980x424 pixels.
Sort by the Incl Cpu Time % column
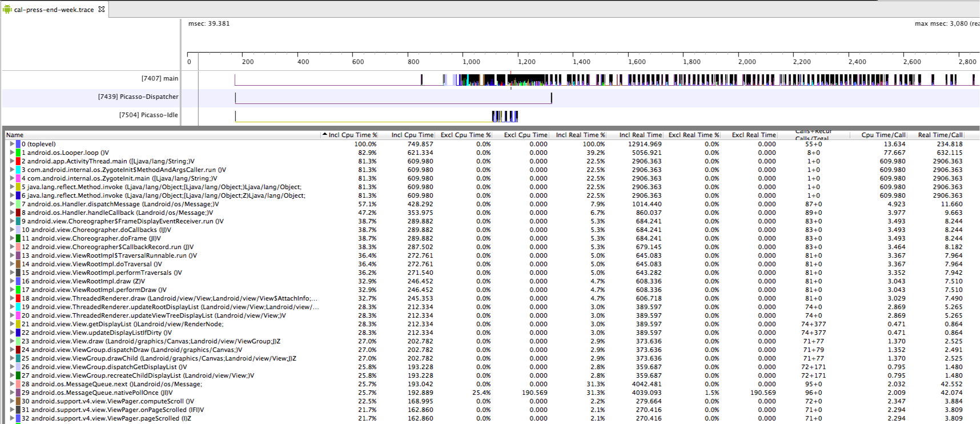point(352,135)
